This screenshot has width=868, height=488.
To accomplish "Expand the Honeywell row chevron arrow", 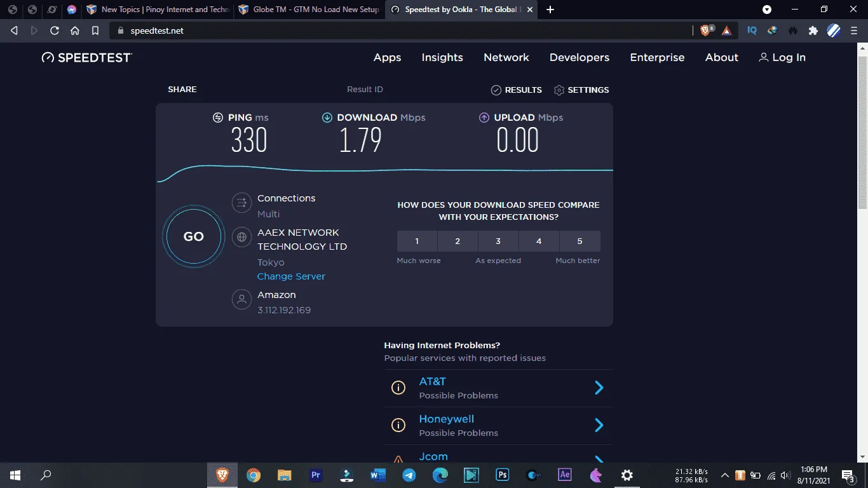I will point(599,425).
